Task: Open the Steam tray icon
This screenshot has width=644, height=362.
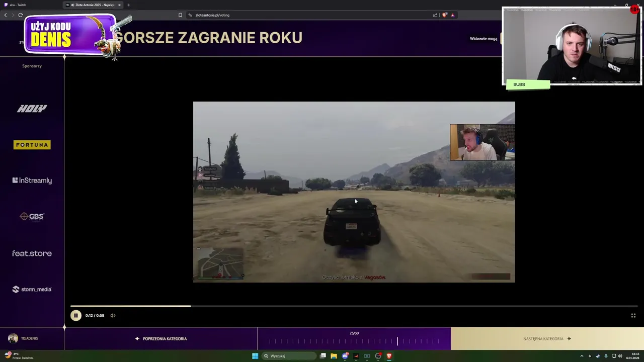Action: click(x=598, y=356)
